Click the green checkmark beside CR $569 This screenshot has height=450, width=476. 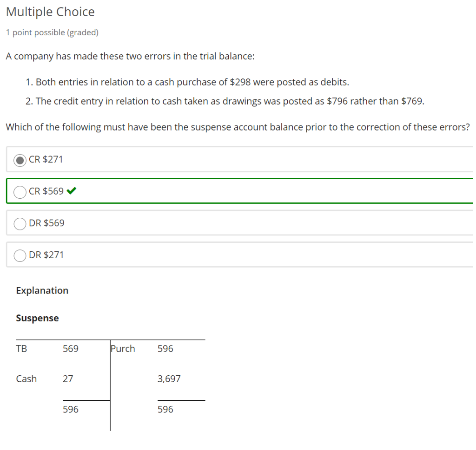tap(71, 190)
